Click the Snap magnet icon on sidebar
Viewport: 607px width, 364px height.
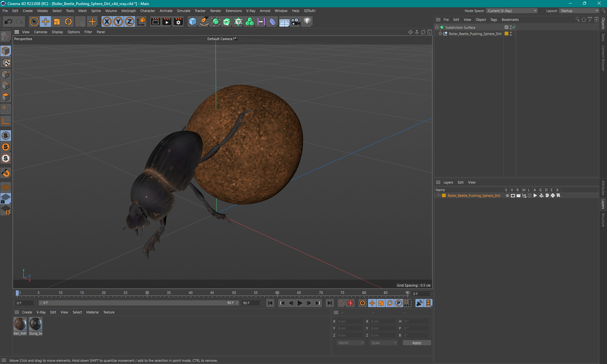coord(6,173)
